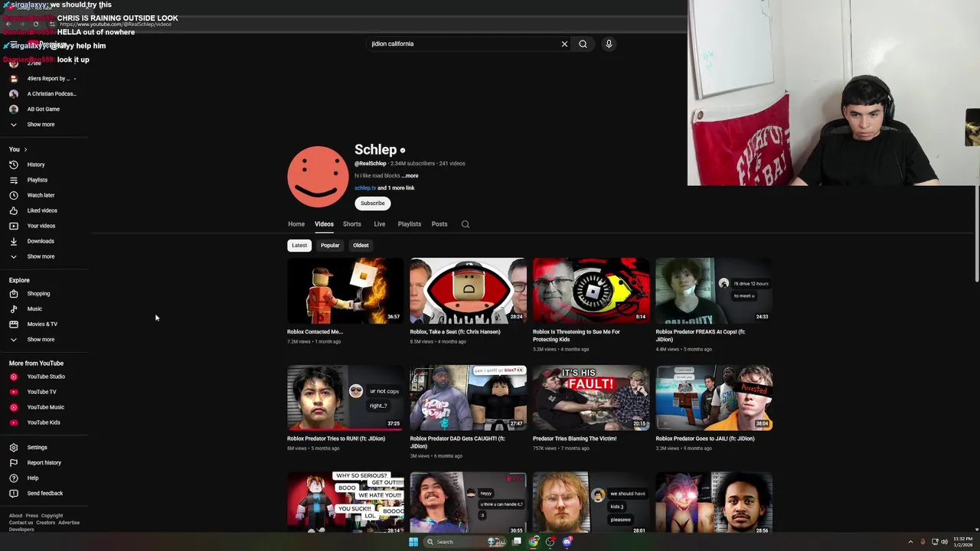Viewport: 980px width, 551px height.
Task: Open the taskbar clock and date
Action: click(963, 542)
